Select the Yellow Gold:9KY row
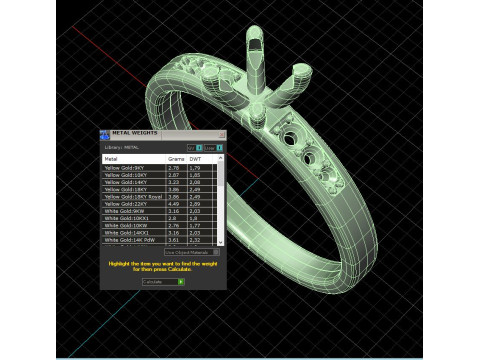Image resolution: width=480 pixels, height=360 pixels. click(x=159, y=168)
